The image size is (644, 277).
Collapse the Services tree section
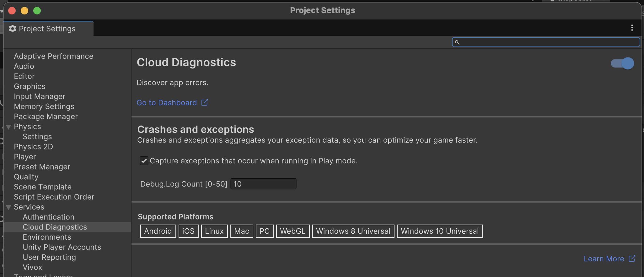8,207
